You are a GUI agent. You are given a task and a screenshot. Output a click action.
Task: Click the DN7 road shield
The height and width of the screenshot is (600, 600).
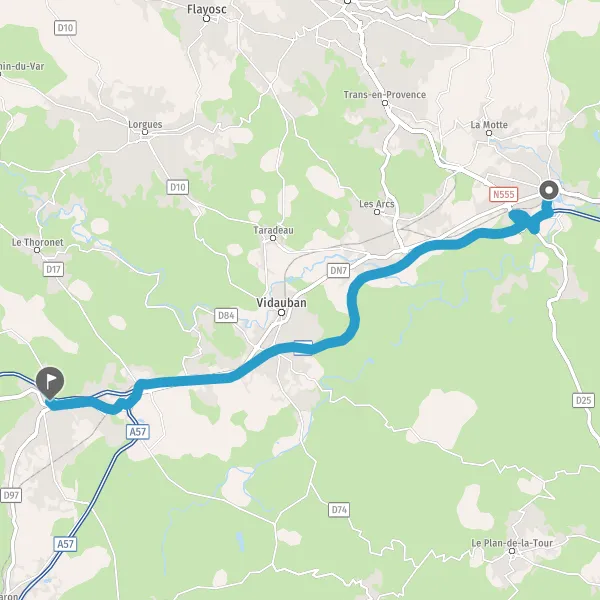(x=339, y=271)
